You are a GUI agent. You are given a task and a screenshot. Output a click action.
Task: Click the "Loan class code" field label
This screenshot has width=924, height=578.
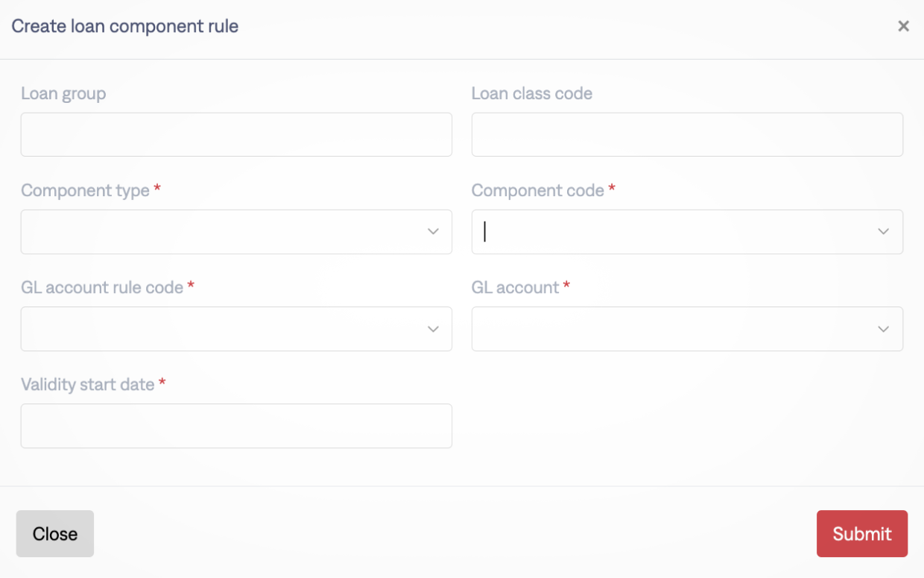[x=532, y=94]
